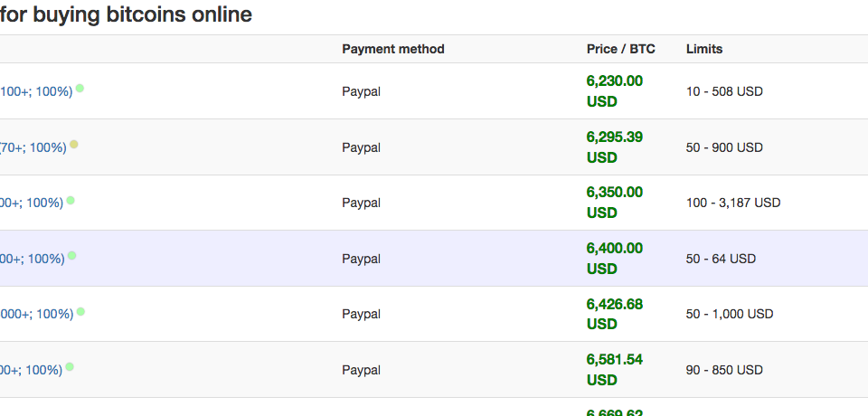Open trader link in 100 - 3,187 USD row
Viewport: 868px width, 416px height.
point(32,203)
